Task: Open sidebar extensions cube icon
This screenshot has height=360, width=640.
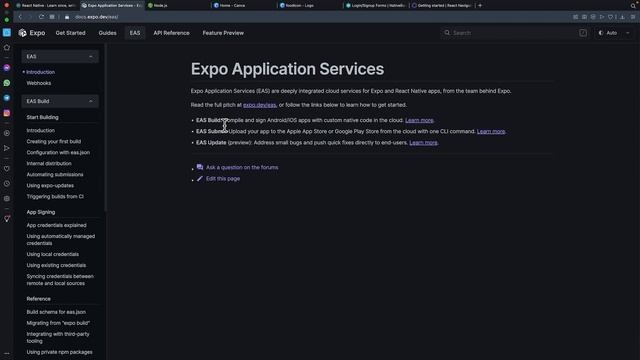Action: click(7, 199)
